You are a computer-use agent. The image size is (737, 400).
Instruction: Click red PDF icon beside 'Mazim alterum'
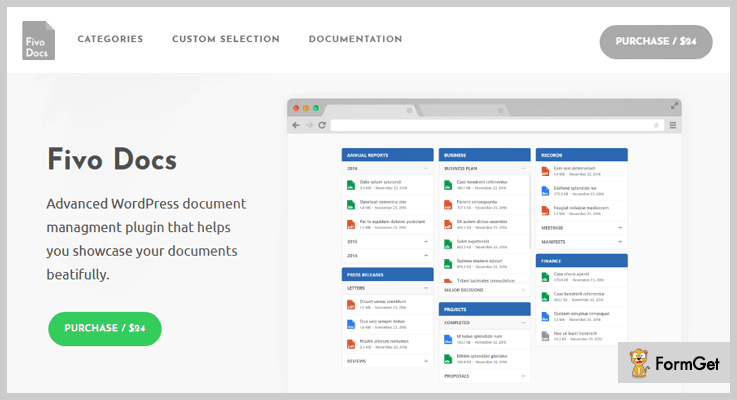(x=351, y=344)
